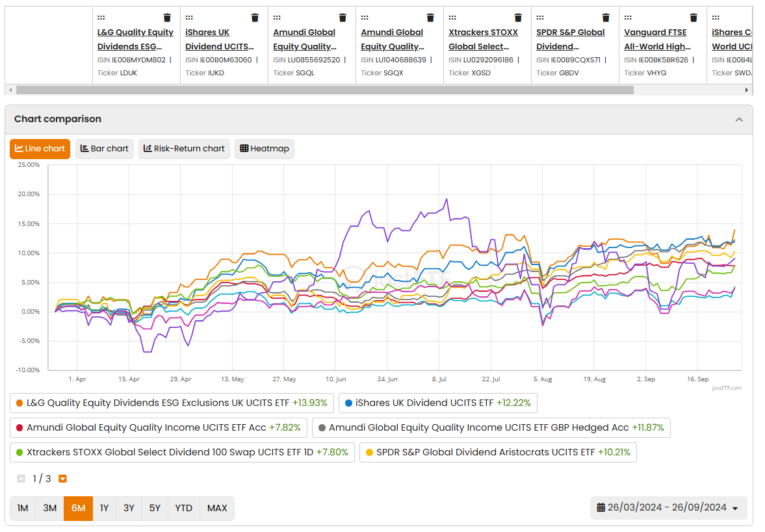Toggle Xtrackers STOXX Global Select Dividend series
765x532 pixels.
click(x=182, y=453)
